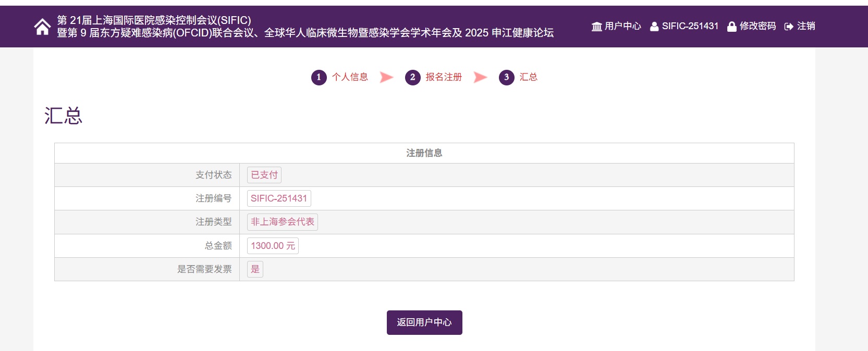This screenshot has width=868, height=351.
Task: Click the 已支付 payment status badge
Action: point(264,175)
